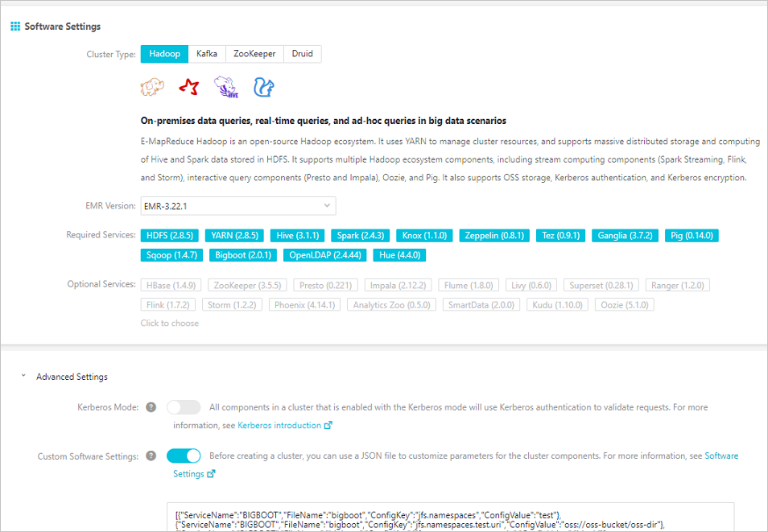Select the optional Analytics Zoo (0.5.0) service
The height and width of the screenshot is (532, 768).
point(391,305)
